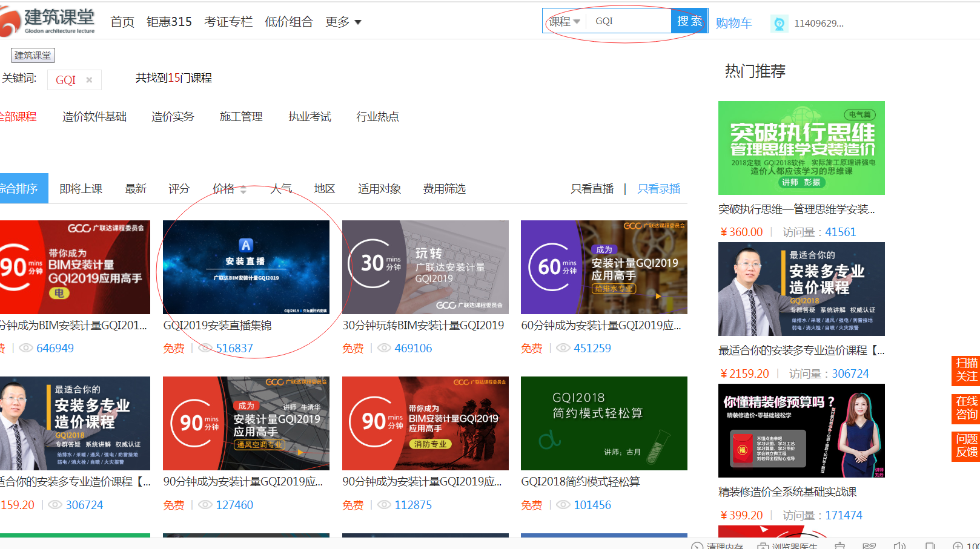Open the 你懂精装修预算吗 recommended thumbnail
This screenshot has height=549, width=980.
pyautogui.click(x=801, y=430)
